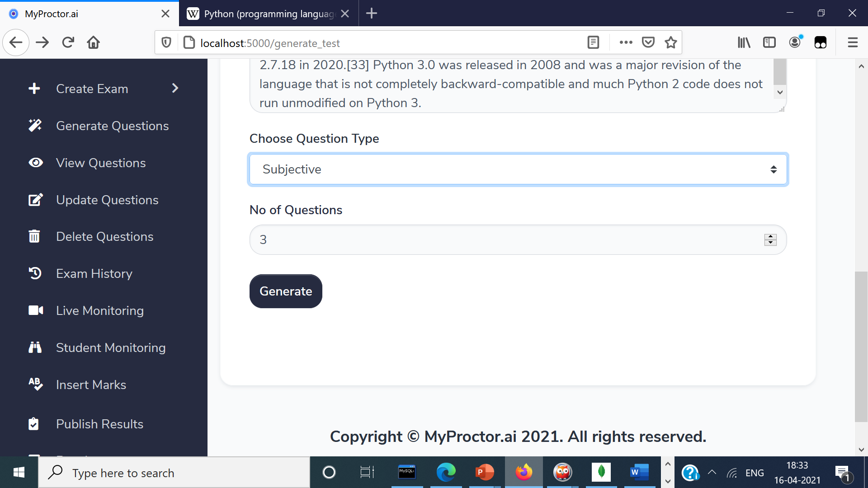Click the Live Monitoring camera icon
The width and height of the screenshot is (868, 488).
[x=36, y=310]
